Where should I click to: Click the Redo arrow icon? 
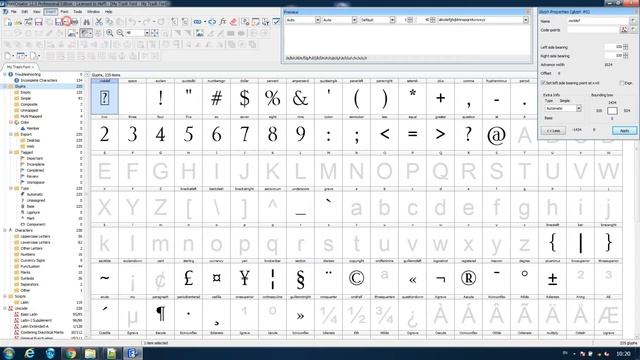[147, 21]
